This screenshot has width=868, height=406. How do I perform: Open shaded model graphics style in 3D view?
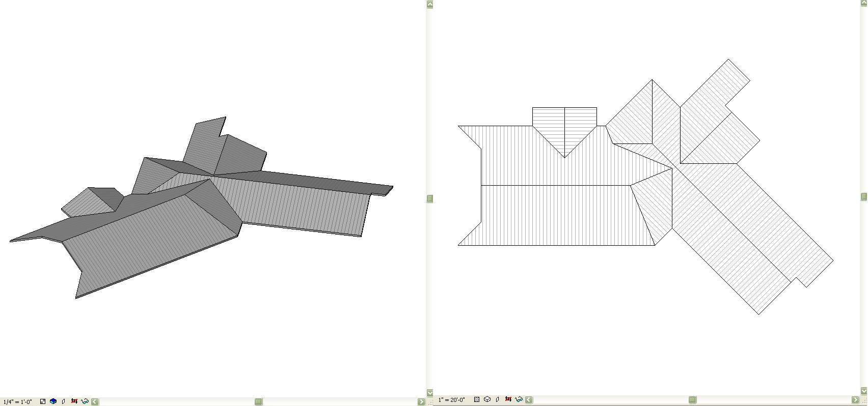(53, 401)
